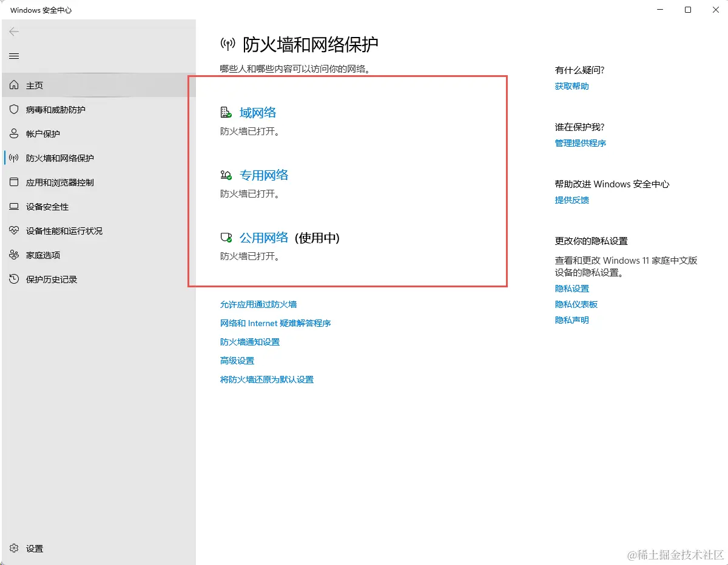Open the 专用网络 firewall settings
This screenshot has width=728, height=565.
pyautogui.click(x=264, y=175)
